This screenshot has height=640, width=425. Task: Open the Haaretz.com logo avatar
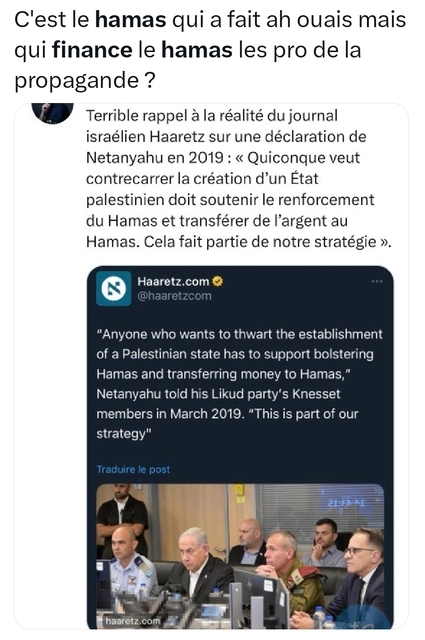[x=113, y=289]
